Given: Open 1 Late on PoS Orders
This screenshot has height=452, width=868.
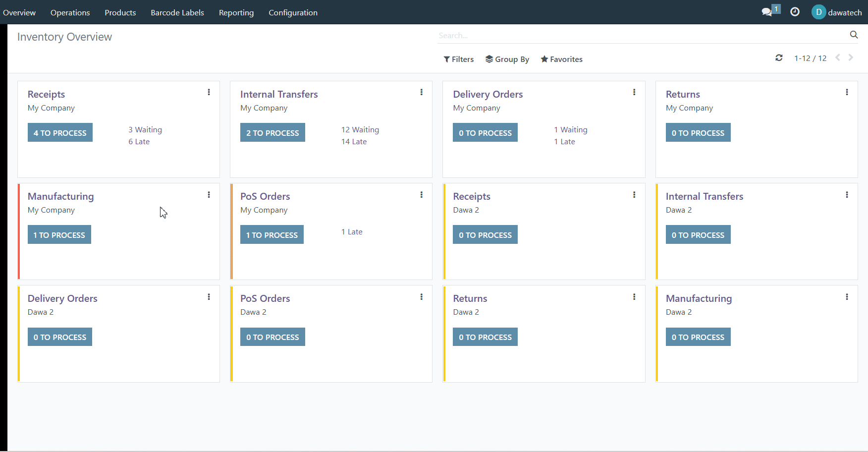Looking at the screenshot, I should tap(352, 231).
